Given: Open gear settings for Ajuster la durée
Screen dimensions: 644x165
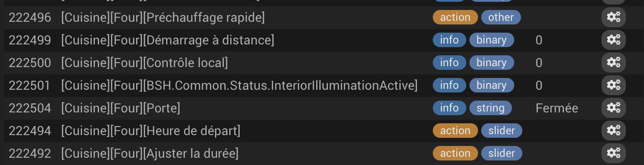Looking at the screenshot, I should (x=613, y=153).
